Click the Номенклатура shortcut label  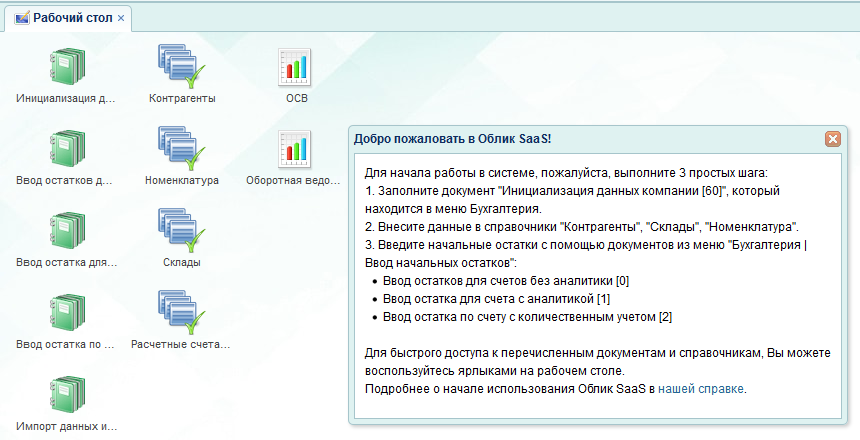pos(182,180)
